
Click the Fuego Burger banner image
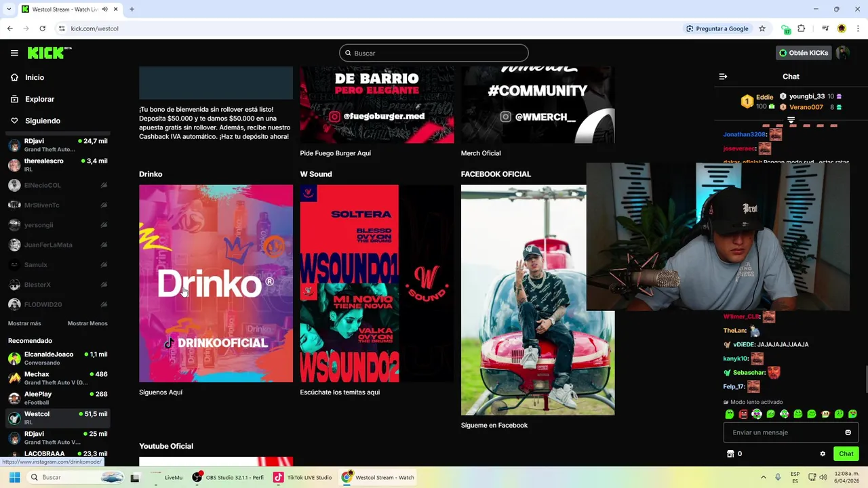(377, 105)
